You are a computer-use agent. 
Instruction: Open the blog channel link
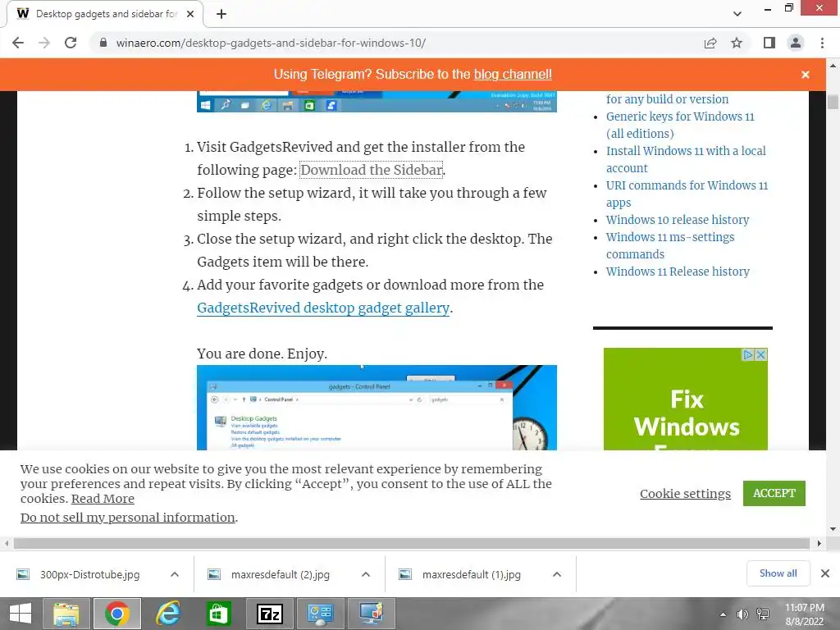[513, 75]
